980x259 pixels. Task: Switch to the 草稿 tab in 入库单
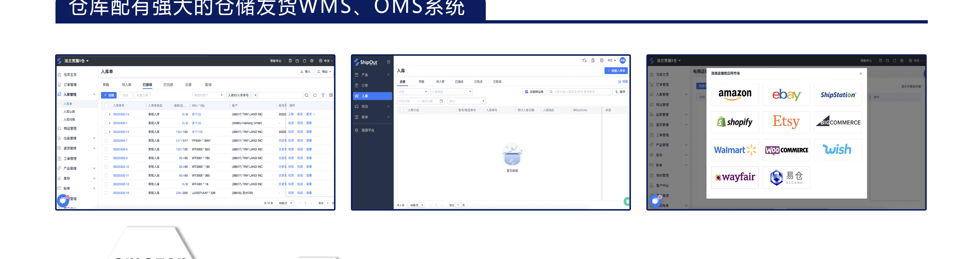[106, 85]
